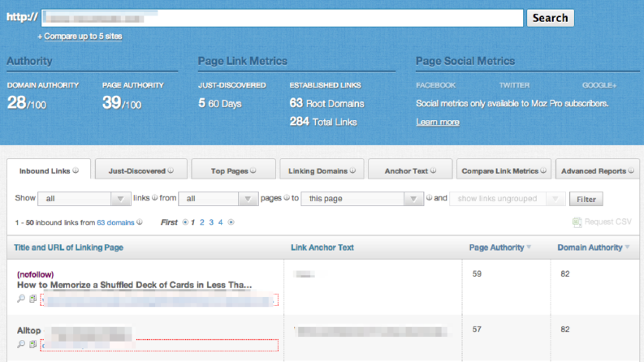
Task: Open the Just-Discovered tab
Action: pos(140,169)
